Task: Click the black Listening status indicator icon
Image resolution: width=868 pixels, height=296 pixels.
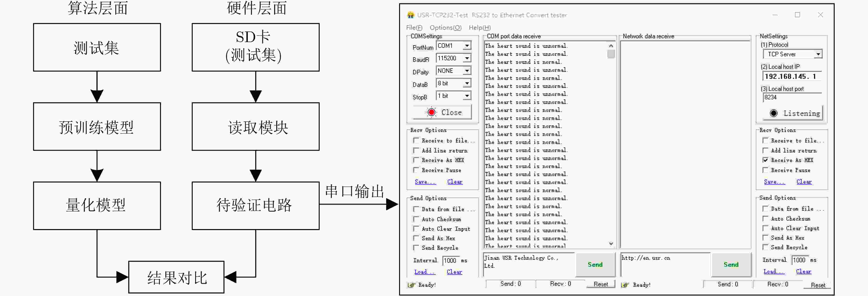Action: pos(774,113)
